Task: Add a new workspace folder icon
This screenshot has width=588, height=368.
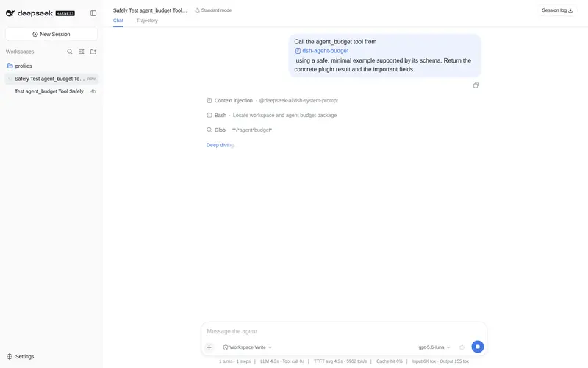Action: (93, 52)
